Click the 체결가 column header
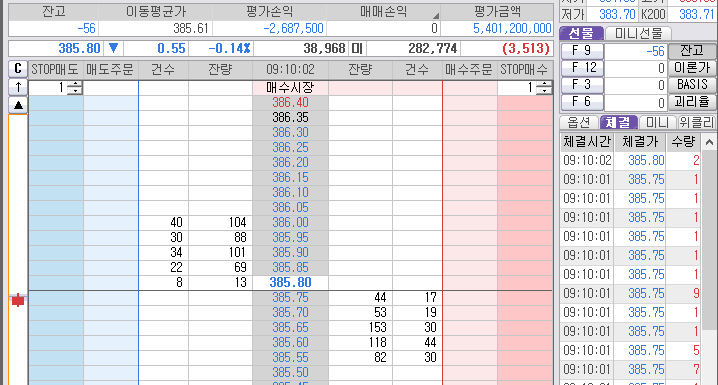This screenshot has height=385, width=718. pyautogui.click(x=640, y=142)
